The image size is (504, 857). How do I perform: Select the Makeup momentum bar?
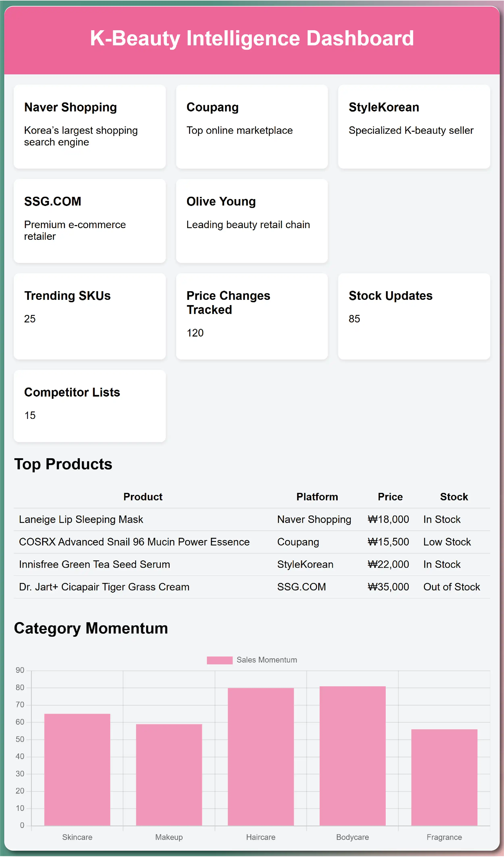point(169,774)
